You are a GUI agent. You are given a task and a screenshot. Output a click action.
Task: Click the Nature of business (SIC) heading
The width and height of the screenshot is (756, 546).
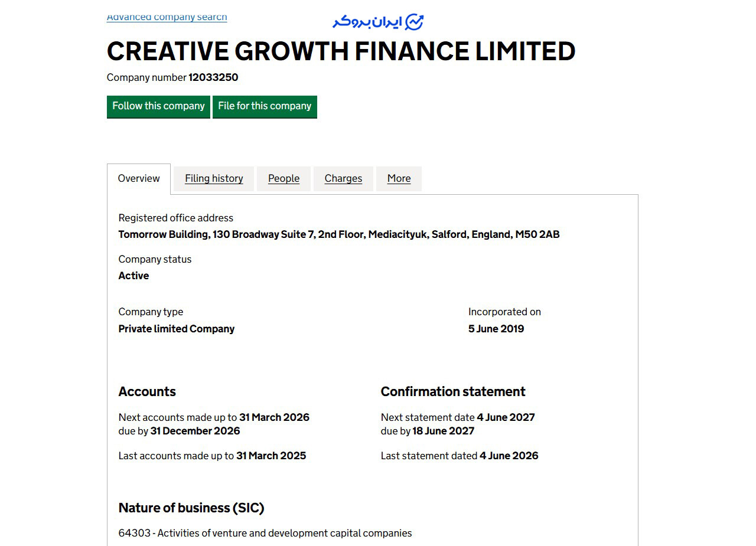pyautogui.click(x=191, y=508)
